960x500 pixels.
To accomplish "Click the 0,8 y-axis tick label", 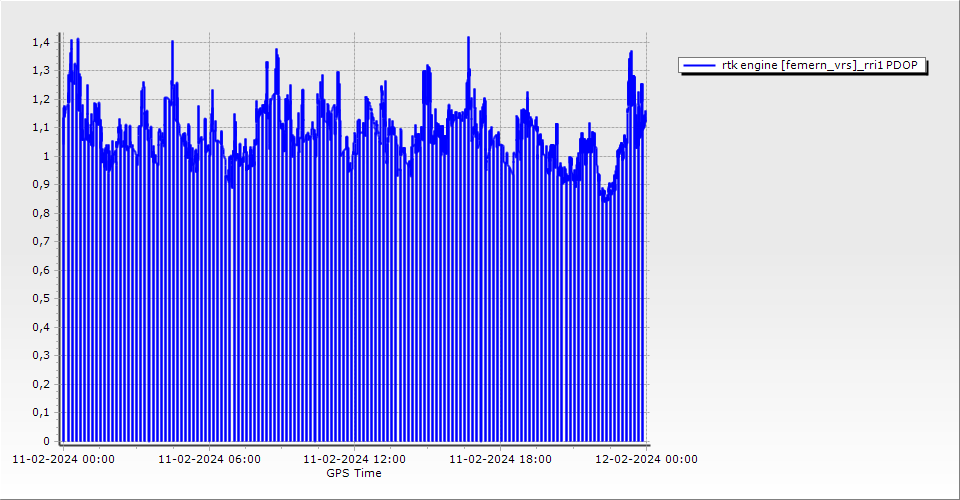I will click(x=40, y=213).
